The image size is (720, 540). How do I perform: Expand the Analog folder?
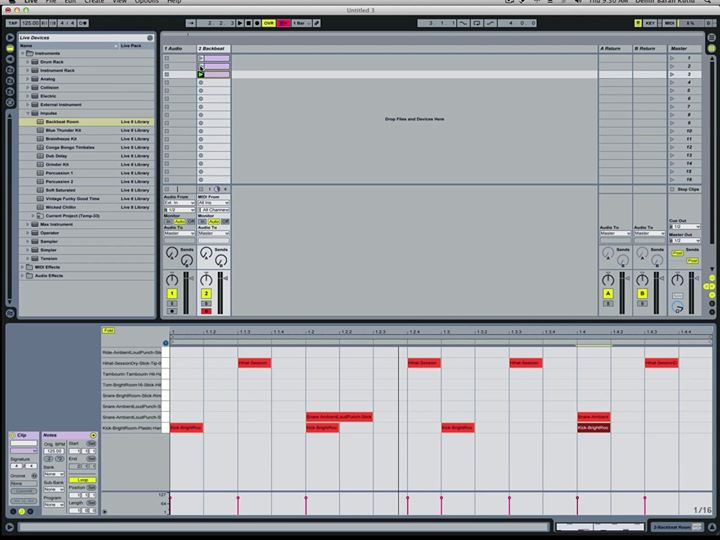28,79
